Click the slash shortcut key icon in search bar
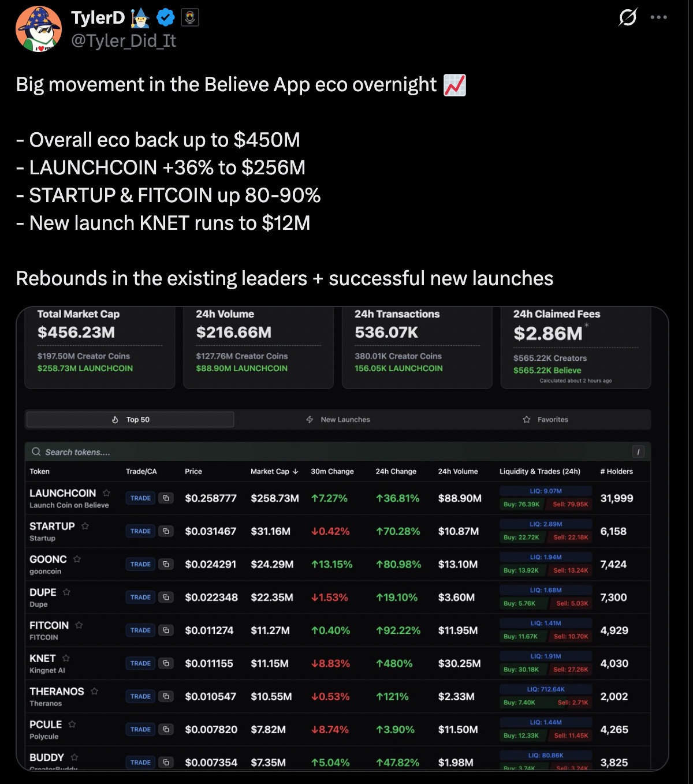693x784 pixels. pos(638,452)
